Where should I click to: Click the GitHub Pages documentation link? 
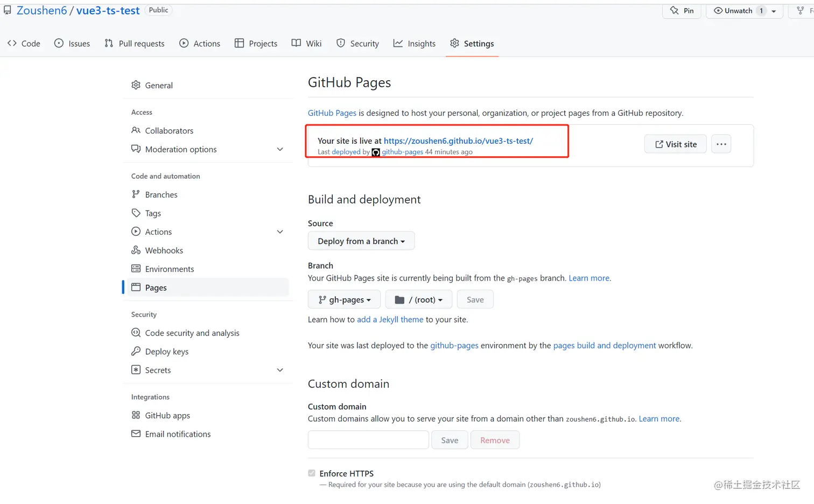click(332, 113)
